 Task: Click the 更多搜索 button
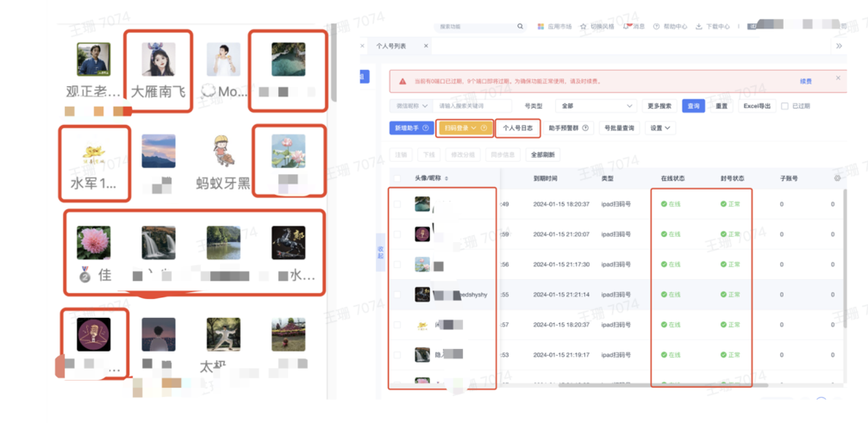(x=659, y=106)
